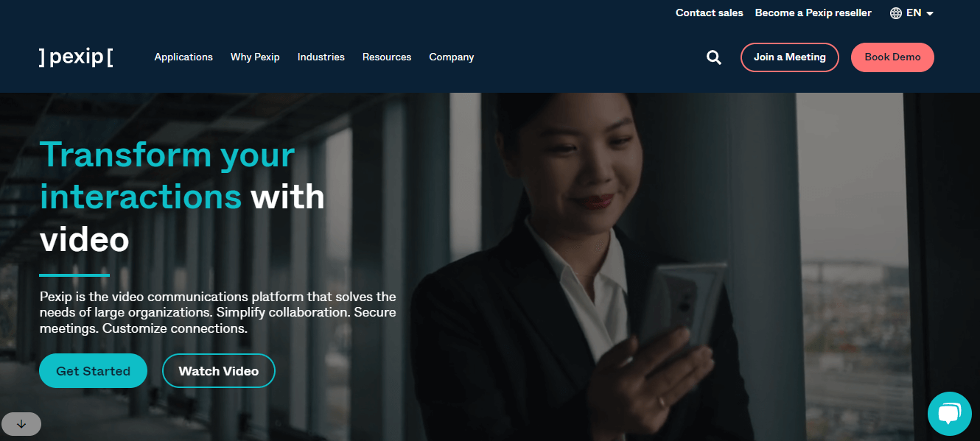Viewport: 980px width, 441px height.
Task: Click the scroll-down arrow button
Action: (x=21, y=423)
